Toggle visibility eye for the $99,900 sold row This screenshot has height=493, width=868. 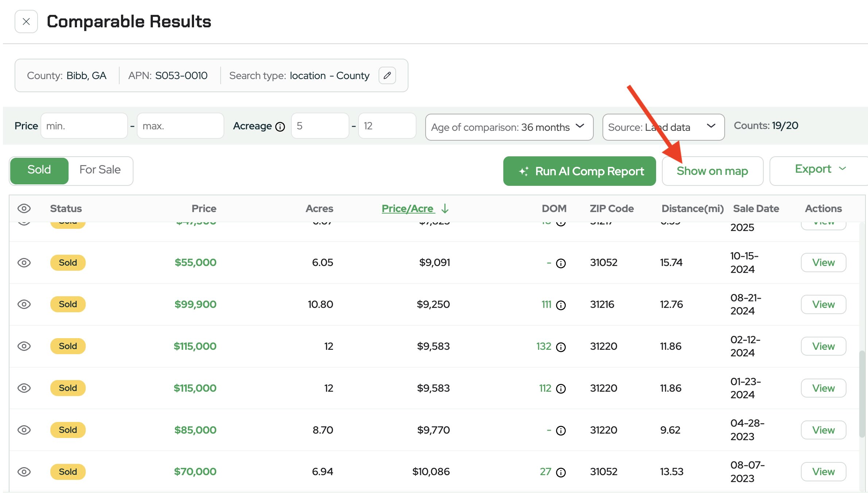coord(24,304)
